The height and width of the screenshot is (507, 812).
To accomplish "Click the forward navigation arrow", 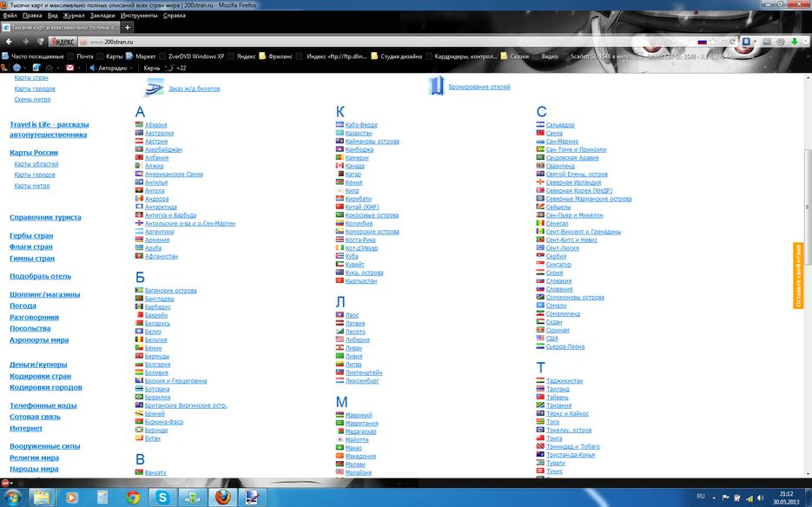I will point(25,42).
